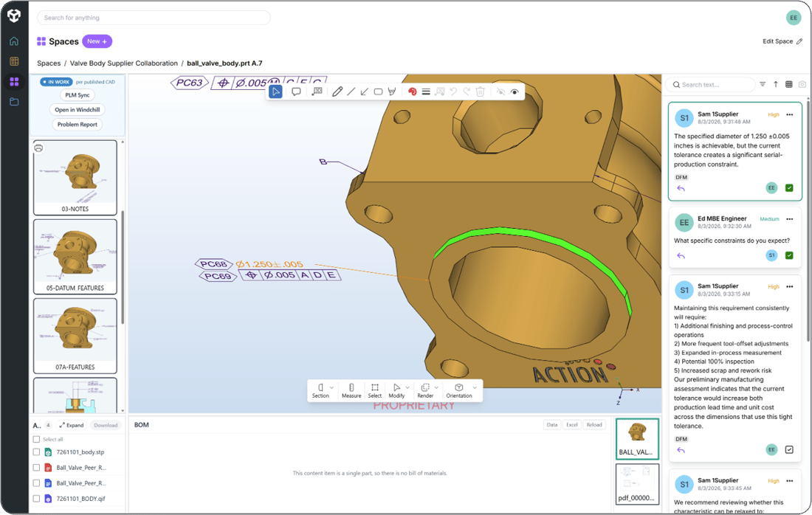
Task: Check the 7261101_body.stp file checkbox
Action: pyautogui.click(x=36, y=452)
